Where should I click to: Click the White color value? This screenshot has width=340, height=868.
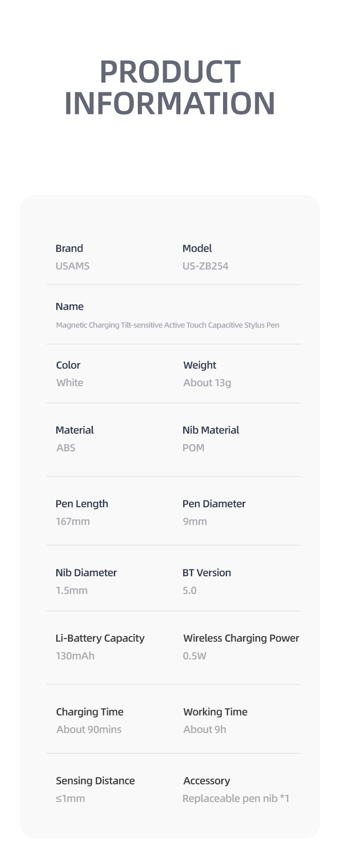(x=70, y=383)
